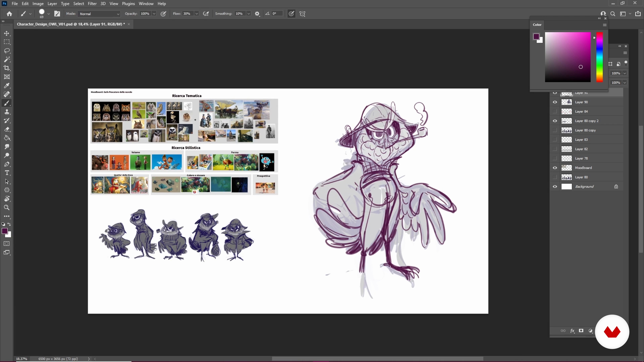The height and width of the screenshot is (362, 644).
Task: Select the Lasso tool
Action: [7, 51]
